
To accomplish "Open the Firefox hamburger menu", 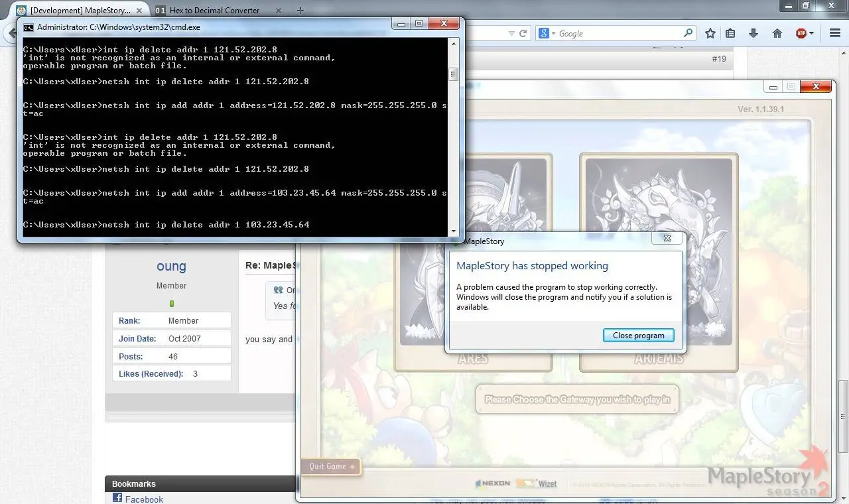I will 835,33.
